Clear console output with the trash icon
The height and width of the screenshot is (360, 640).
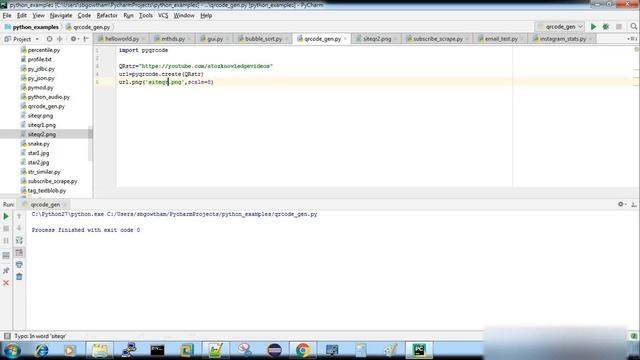19,277
